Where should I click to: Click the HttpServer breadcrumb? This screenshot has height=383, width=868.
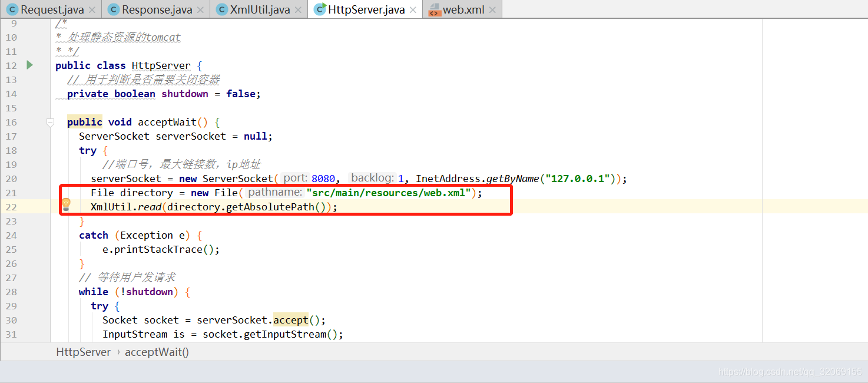[83, 352]
